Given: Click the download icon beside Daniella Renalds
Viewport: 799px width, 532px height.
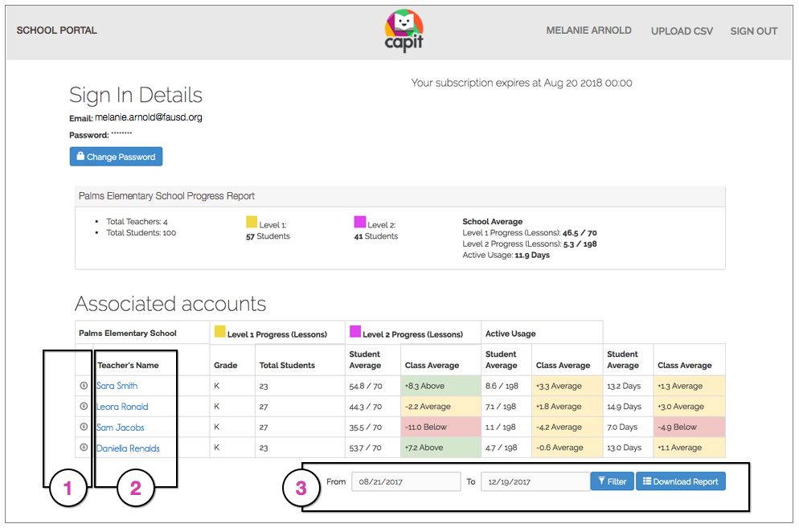Looking at the screenshot, I should click(x=83, y=447).
